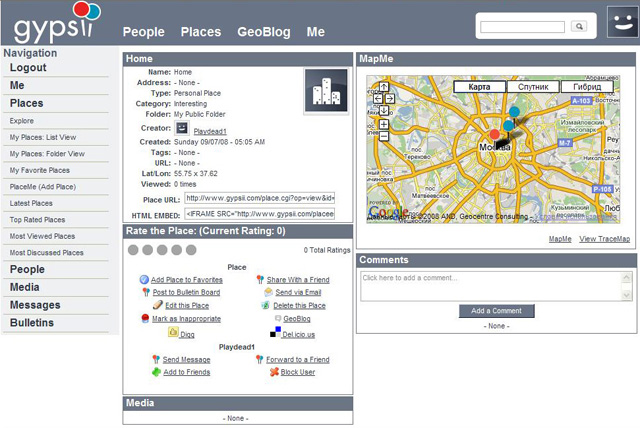The image size is (640, 428).
Task: Click the Add Place to Favorites checkmark icon
Action: (x=144, y=280)
